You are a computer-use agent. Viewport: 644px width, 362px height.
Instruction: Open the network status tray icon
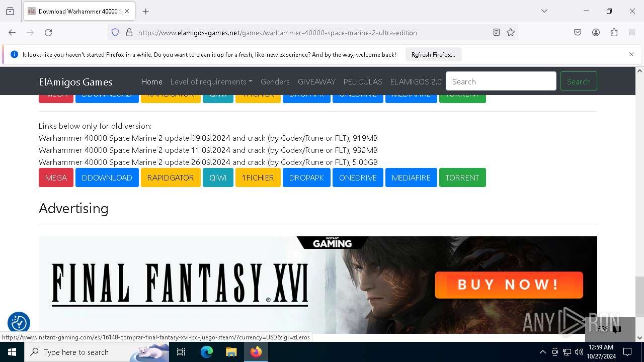(x=567, y=352)
